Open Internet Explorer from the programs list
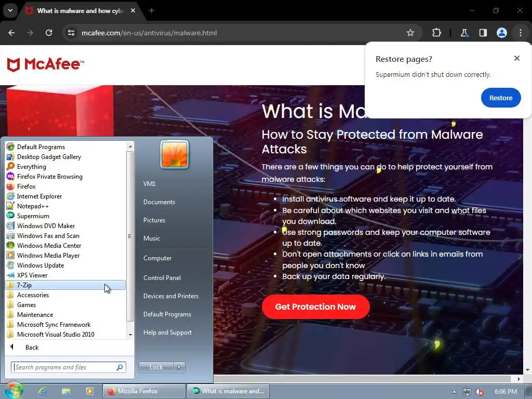 pos(65,196)
